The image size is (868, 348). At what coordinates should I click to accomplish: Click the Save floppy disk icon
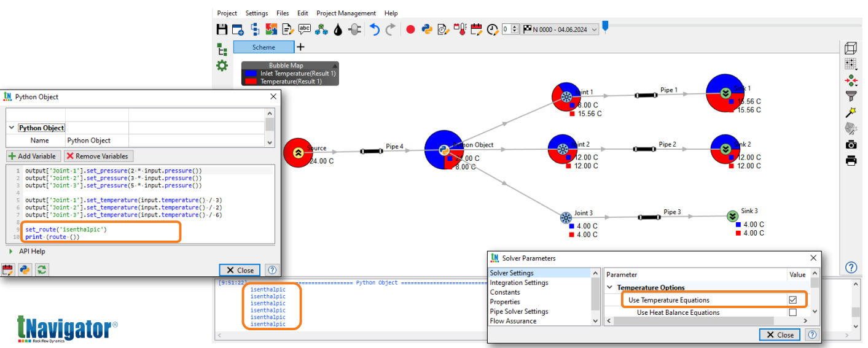pos(222,29)
